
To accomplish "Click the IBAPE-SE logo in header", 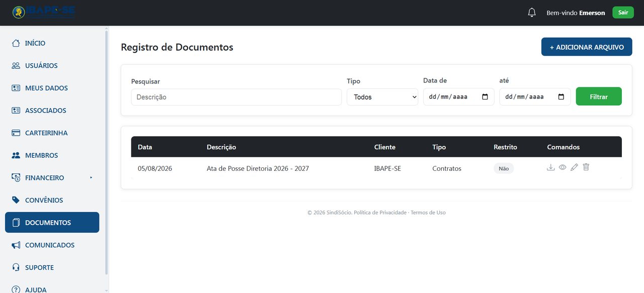I will tap(44, 12).
